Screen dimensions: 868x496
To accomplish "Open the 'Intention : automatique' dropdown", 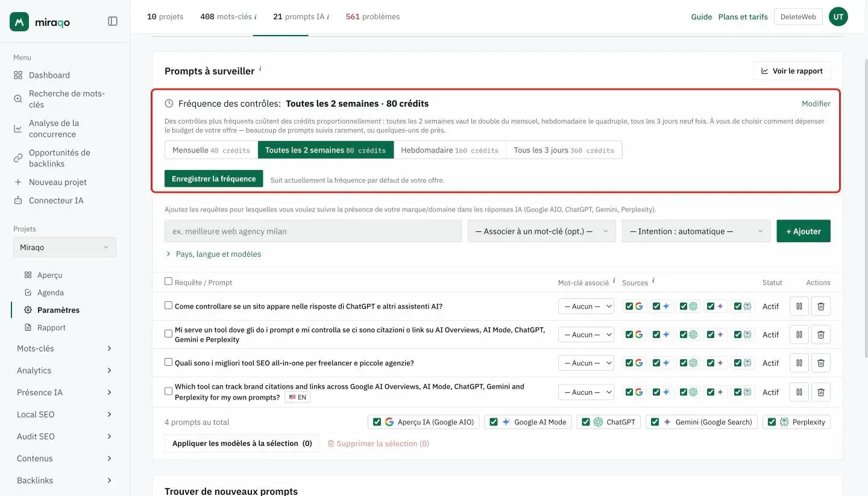I will (696, 231).
